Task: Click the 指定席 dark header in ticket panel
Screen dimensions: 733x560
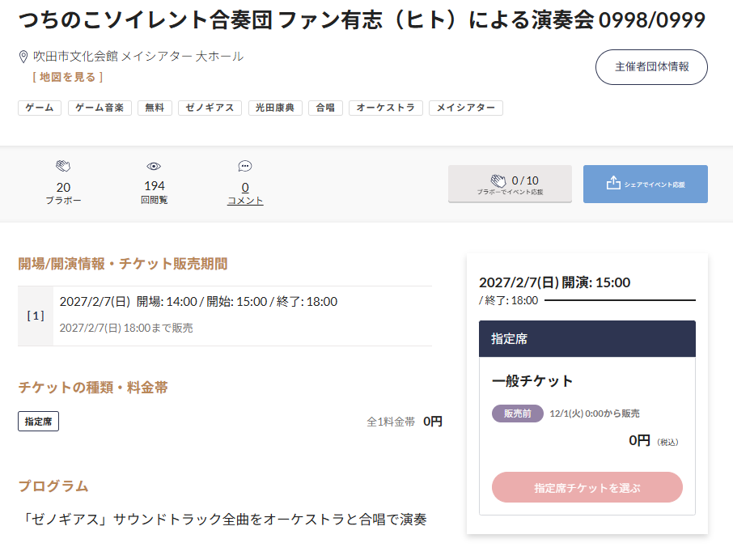Action: (x=587, y=339)
